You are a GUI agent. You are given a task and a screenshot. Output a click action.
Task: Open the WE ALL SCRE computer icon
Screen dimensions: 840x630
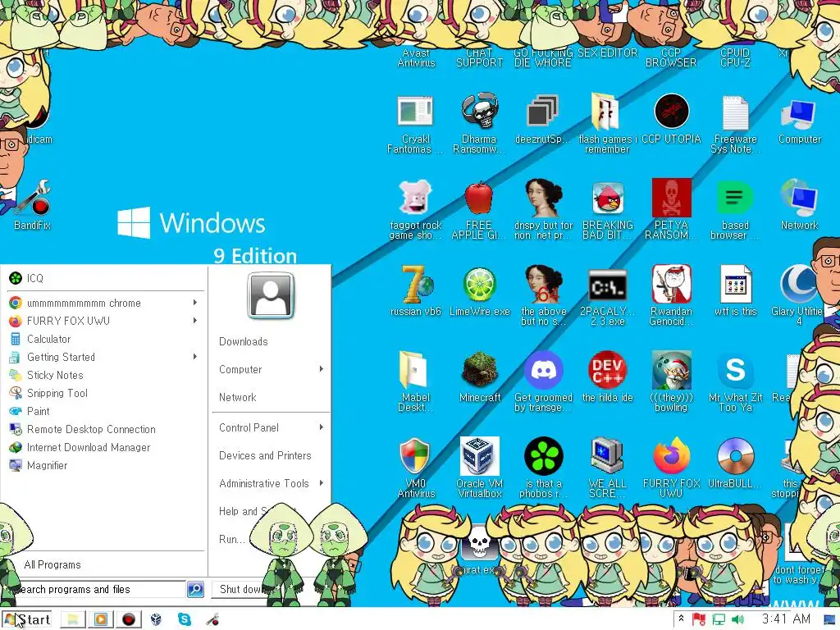pyautogui.click(x=608, y=456)
